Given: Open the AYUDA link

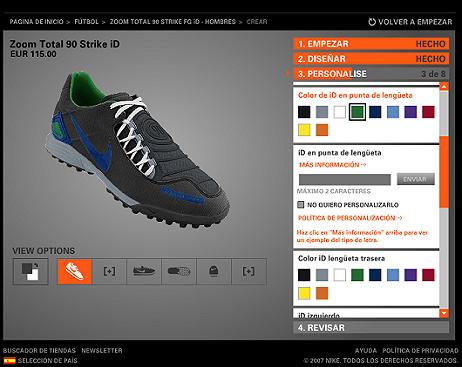Looking at the screenshot, I should (366, 351).
